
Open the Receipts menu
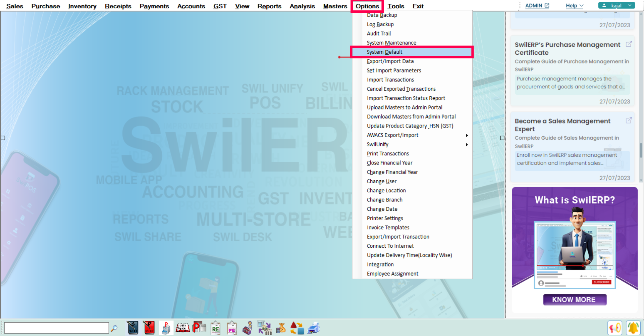(x=118, y=6)
